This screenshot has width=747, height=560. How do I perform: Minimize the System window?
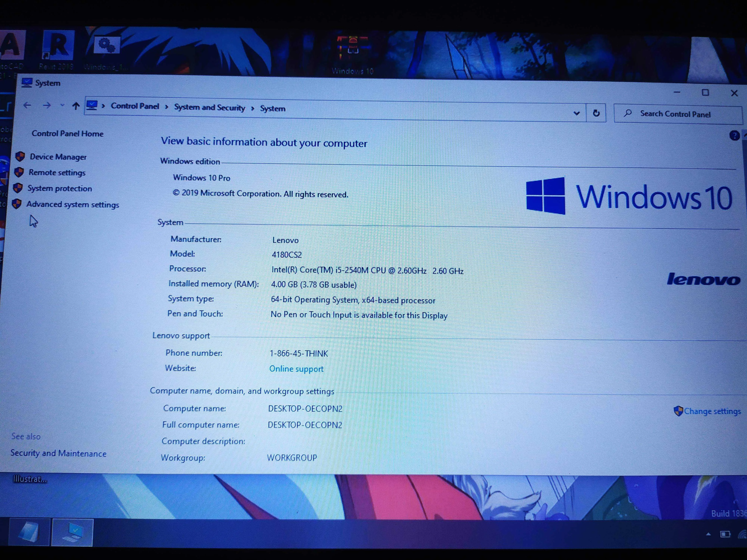pyautogui.click(x=676, y=92)
